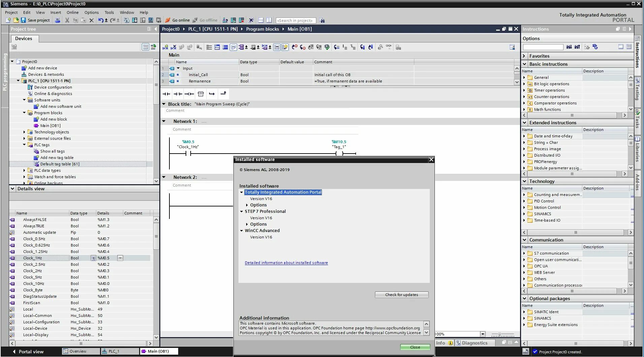Click the Insert network icon in the editor toolbar

click(x=165, y=47)
